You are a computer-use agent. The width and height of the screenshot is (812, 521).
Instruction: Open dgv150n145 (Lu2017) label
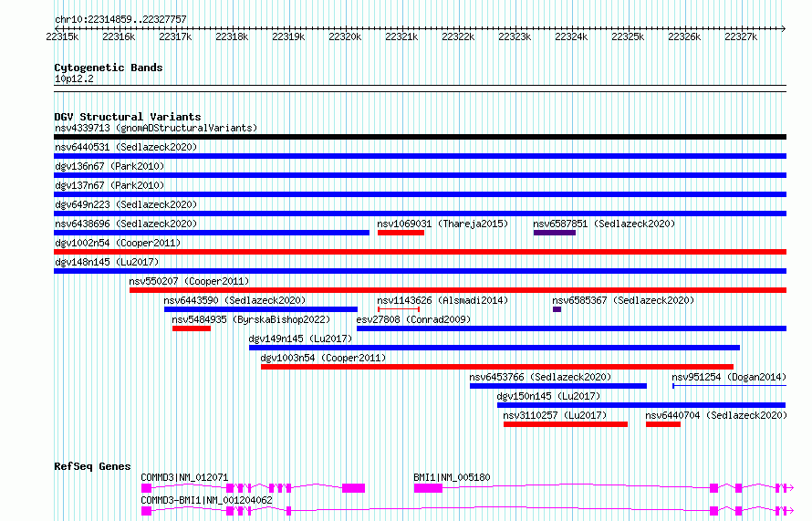click(x=548, y=396)
